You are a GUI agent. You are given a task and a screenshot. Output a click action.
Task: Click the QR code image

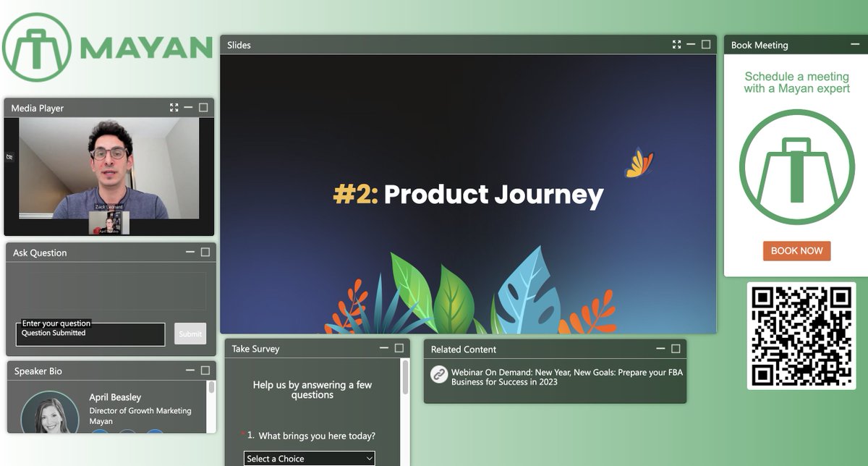pyautogui.click(x=801, y=336)
